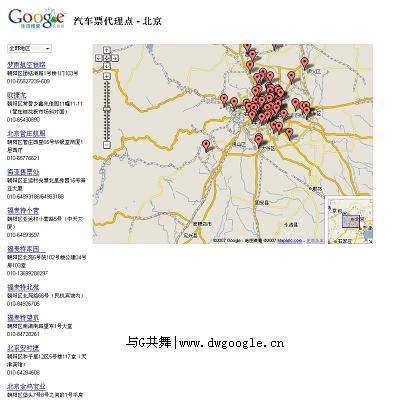
Task: Zoom in using the plus button
Action: (107, 77)
